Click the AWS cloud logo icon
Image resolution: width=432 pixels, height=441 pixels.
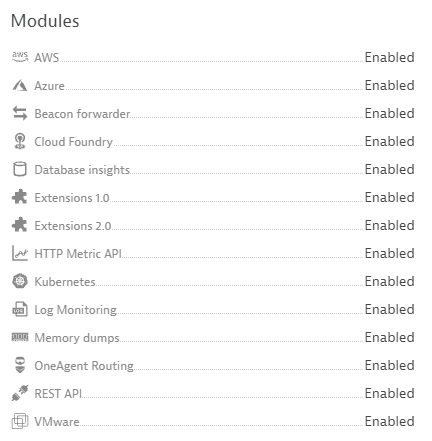point(20,57)
